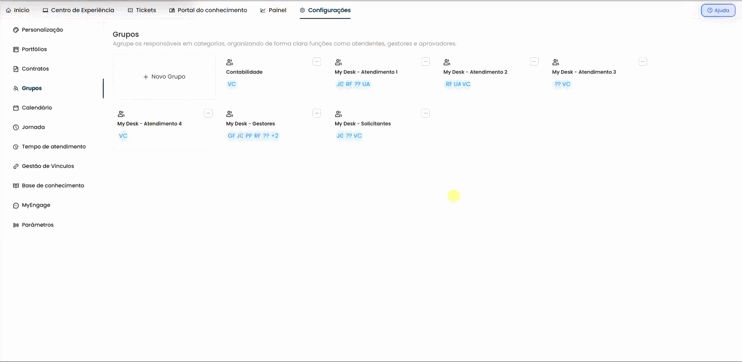This screenshot has height=362, width=742.
Task: Open options menu for Gestores group
Action: [317, 113]
